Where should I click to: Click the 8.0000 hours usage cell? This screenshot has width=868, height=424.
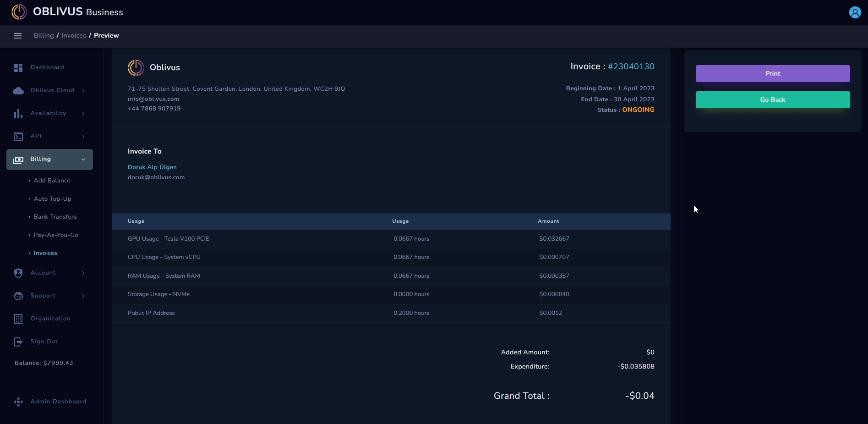coord(411,294)
